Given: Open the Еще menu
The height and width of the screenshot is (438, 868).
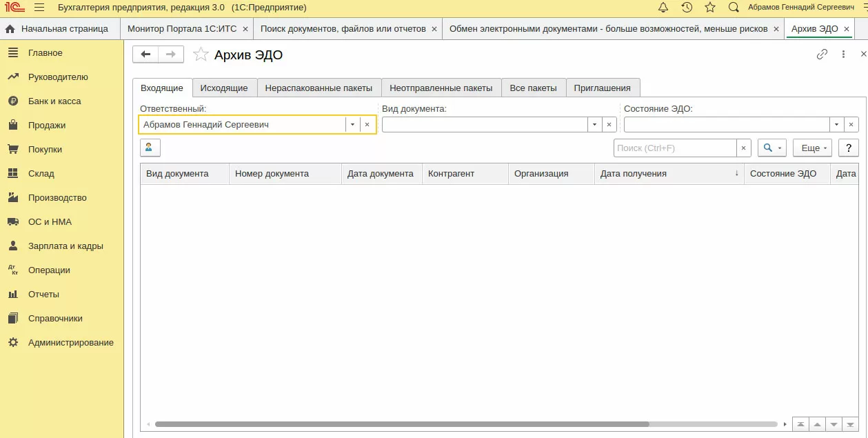Looking at the screenshot, I should (x=813, y=148).
